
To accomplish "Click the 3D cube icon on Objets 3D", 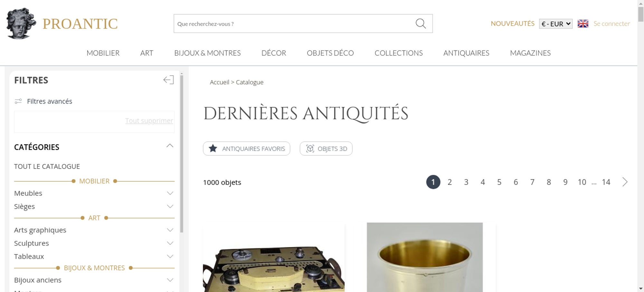I will [x=310, y=148].
